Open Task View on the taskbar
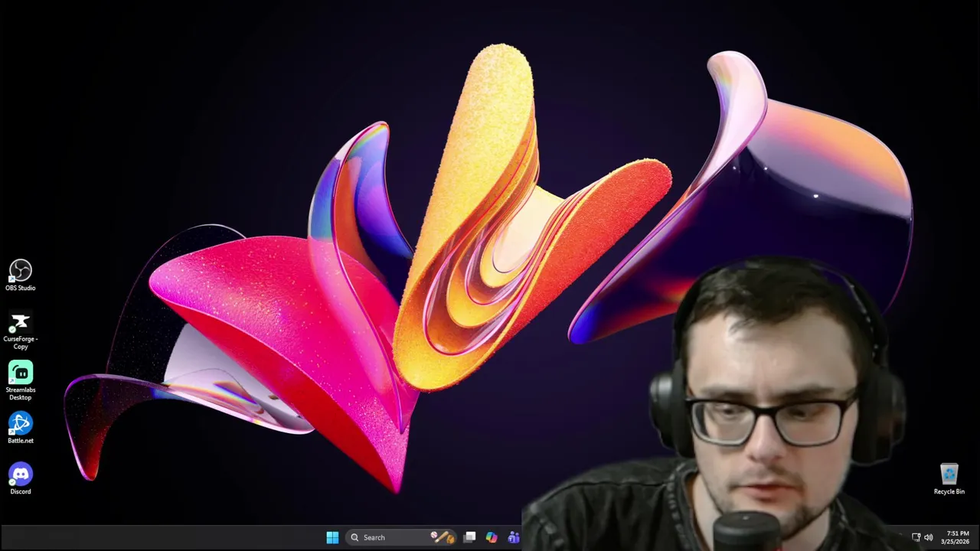980x551 pixels. (x=470, y=537)
